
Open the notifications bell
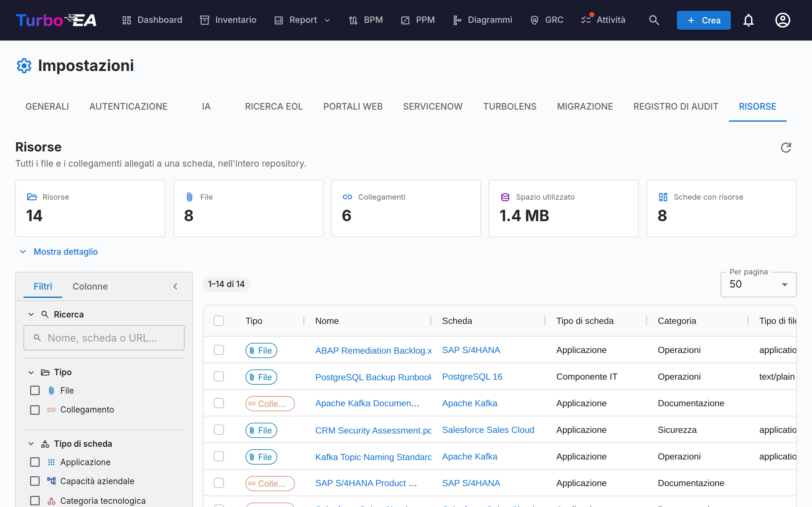[749, 20]
